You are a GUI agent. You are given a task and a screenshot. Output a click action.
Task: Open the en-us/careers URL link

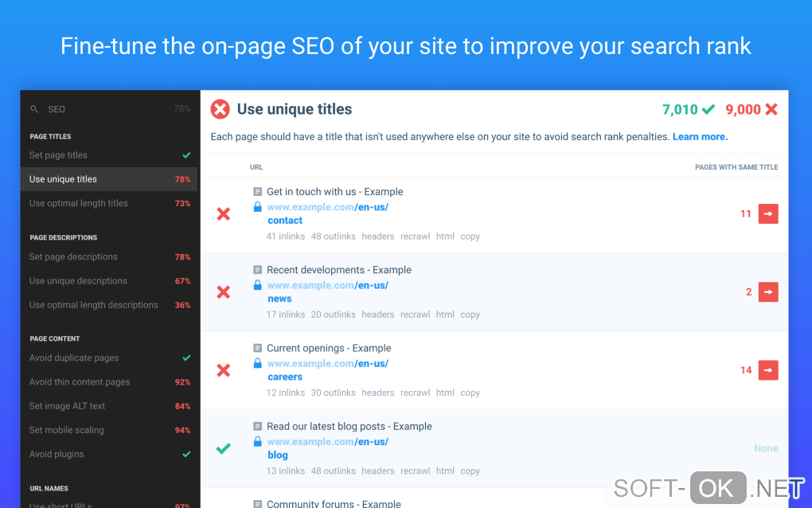(328, 369)
